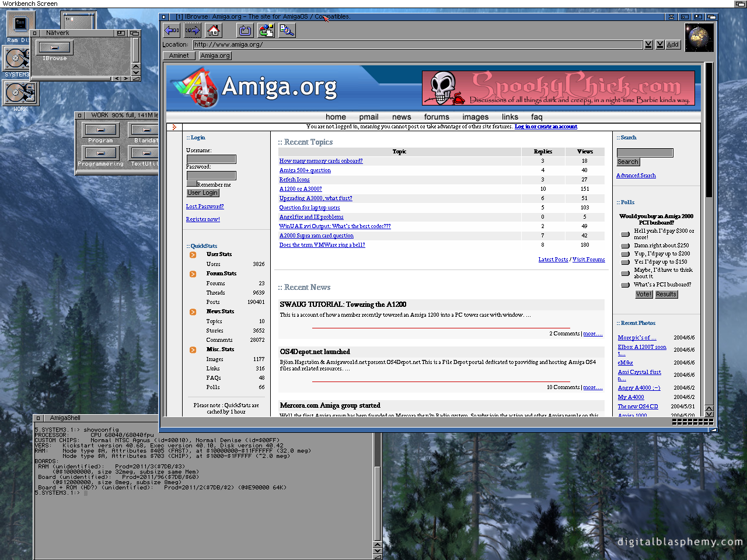Open the Find magnifier toolbar icon
This screenshot has width=747, height=560.
[x=287, y=30]
